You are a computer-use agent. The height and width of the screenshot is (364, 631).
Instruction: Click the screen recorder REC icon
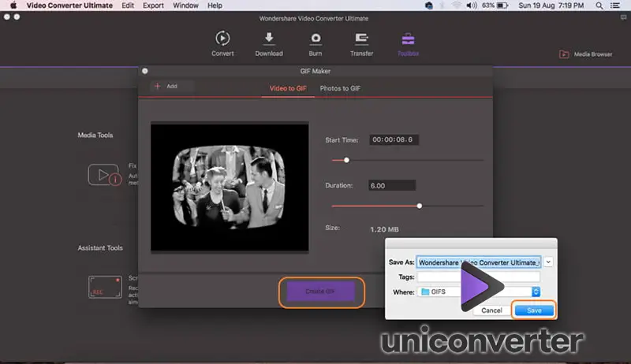105,287
